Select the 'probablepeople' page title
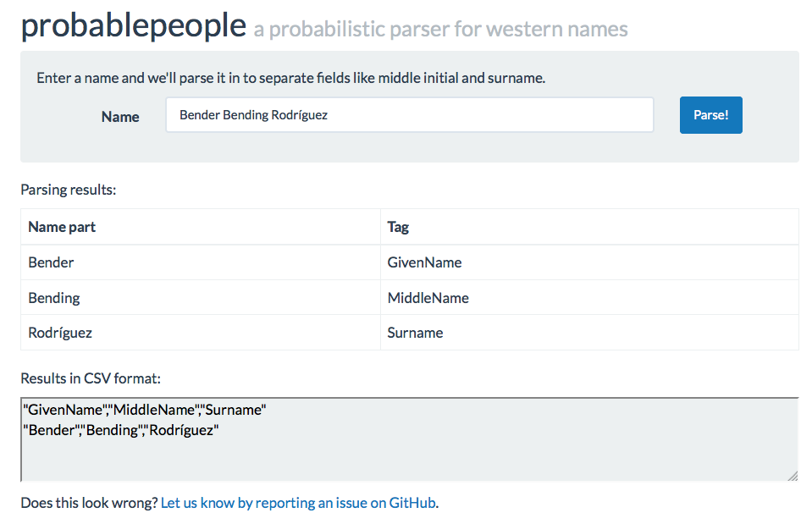 pyautogui.click(x=133, y=25)
